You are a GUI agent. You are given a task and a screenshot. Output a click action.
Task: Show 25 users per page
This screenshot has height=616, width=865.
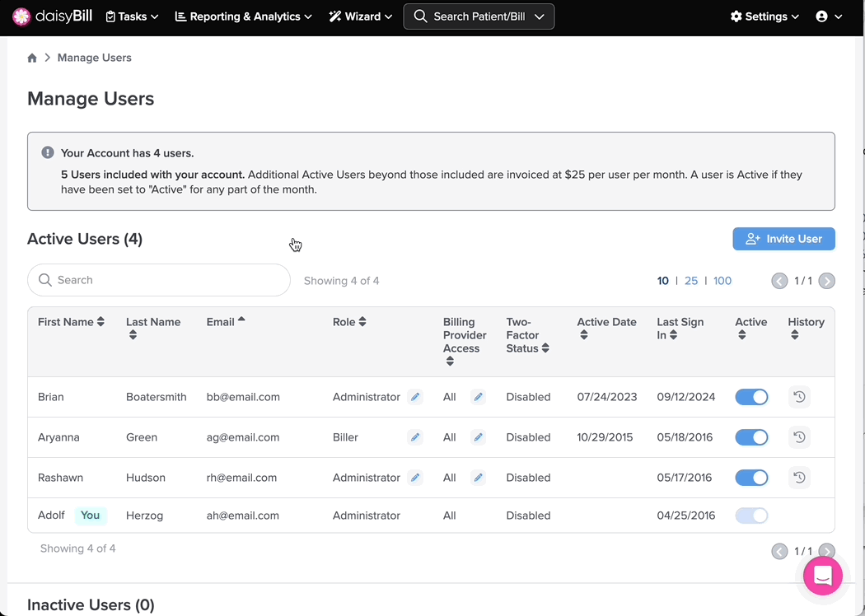click(x=691, y=281)
